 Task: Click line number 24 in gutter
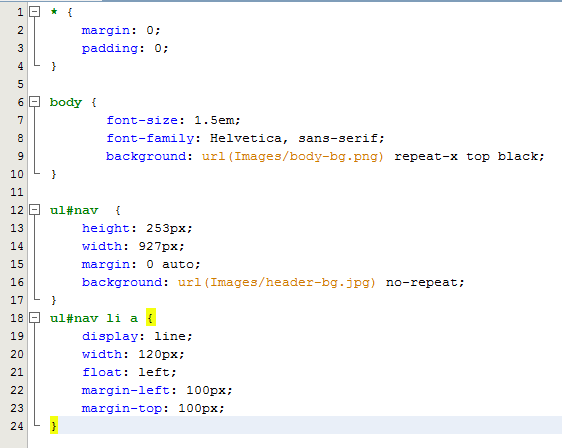pyautogui.click(x=16, y=426)
